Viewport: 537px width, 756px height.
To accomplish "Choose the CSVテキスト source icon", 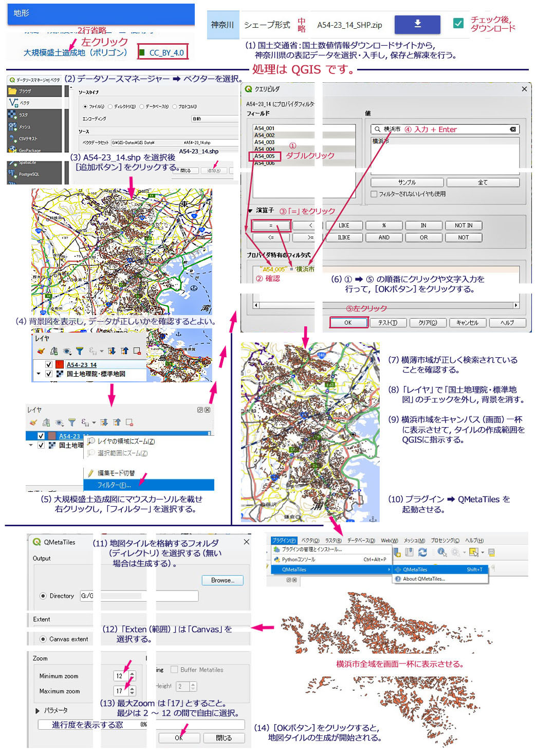I will click(13, 138).
